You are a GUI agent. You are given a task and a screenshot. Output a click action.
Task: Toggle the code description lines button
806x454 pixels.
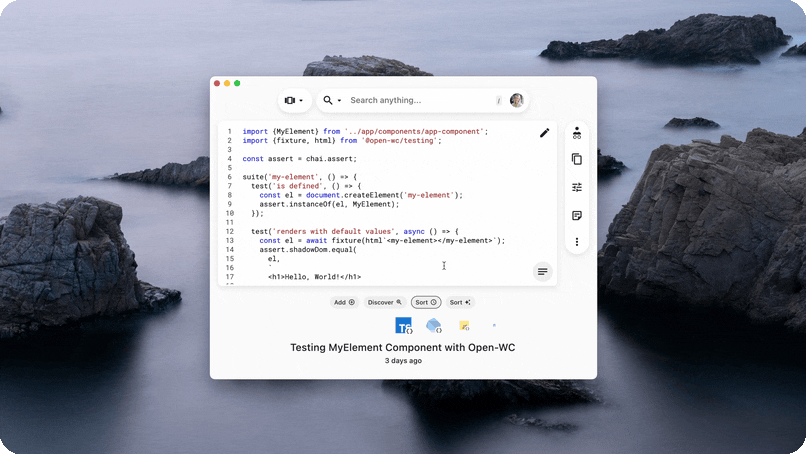pyautogui.click(x=542, y=271)
